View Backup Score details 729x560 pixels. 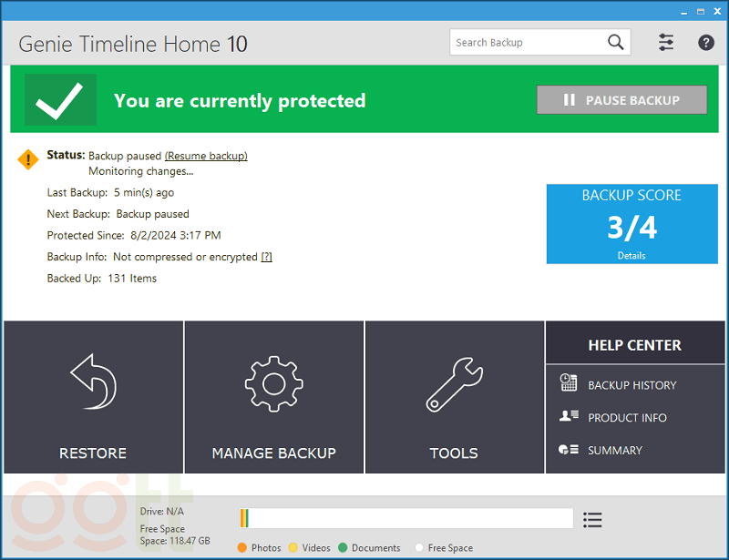pyautogui.click(x=631, y=256)
